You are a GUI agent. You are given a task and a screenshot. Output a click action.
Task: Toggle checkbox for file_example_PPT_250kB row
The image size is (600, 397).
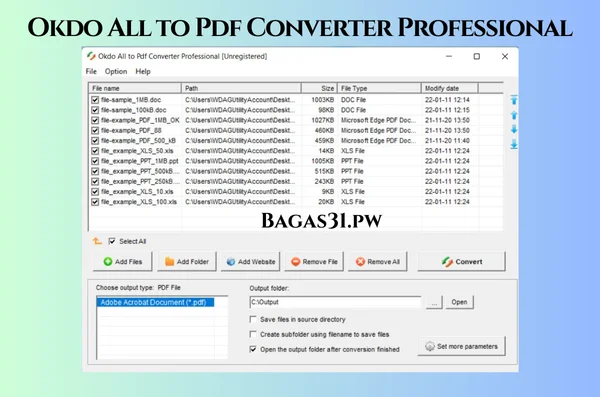click(x=95, y=181)
